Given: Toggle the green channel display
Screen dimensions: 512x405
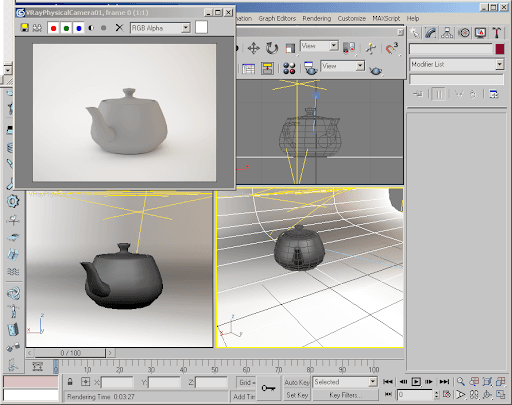Looking at the screenshot, I should tap(66, 28).
